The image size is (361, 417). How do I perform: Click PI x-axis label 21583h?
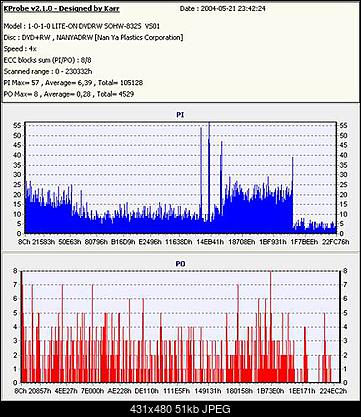44,242
